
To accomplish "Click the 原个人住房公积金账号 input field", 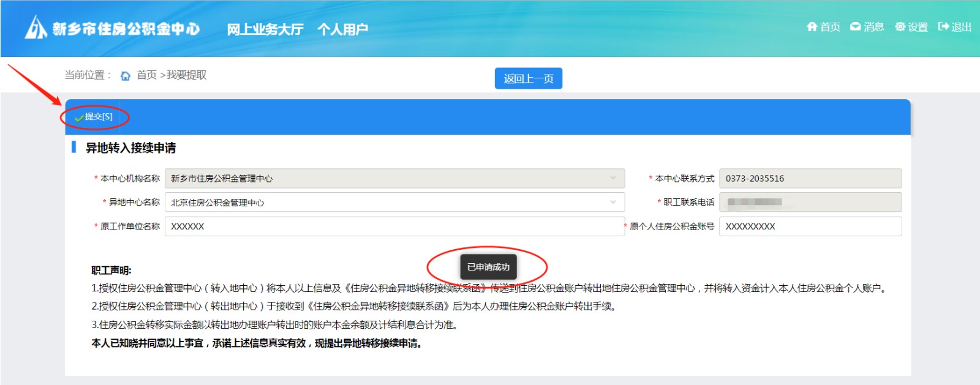I will click(x=810, y=226).
